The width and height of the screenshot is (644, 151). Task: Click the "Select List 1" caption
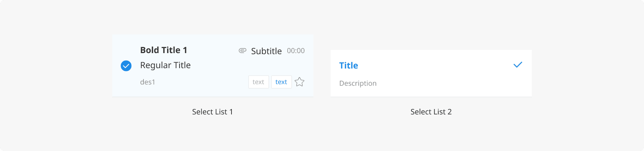213,112
